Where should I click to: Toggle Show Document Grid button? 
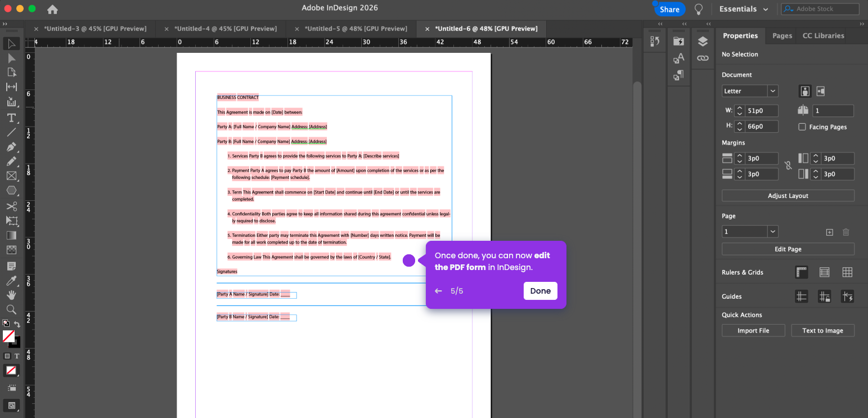[847, 272]
